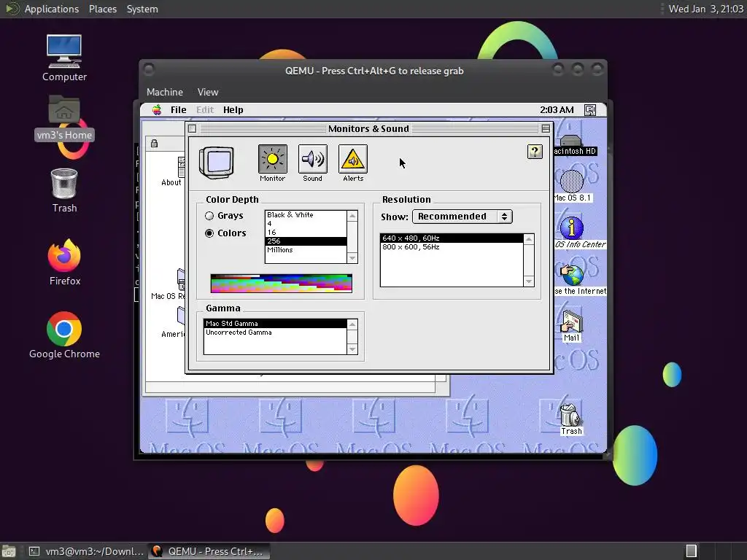
Task: Open vm3's Home folder icon
Action: click(x=64, y=110)
